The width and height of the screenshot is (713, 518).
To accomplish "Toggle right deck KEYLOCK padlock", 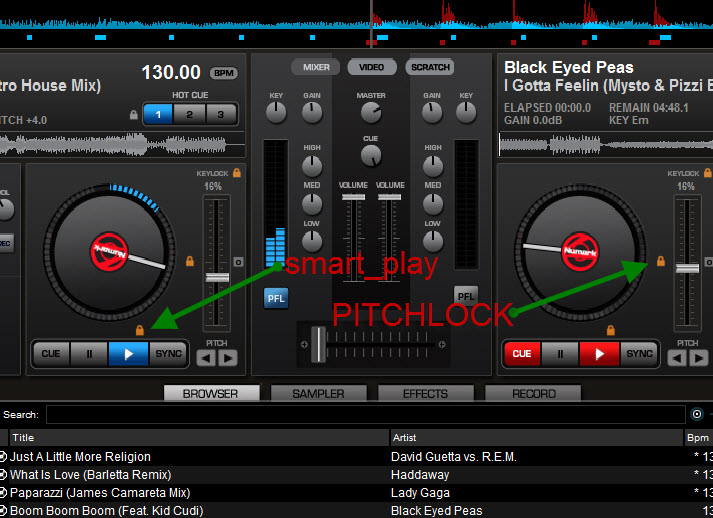I will [708, 173].
